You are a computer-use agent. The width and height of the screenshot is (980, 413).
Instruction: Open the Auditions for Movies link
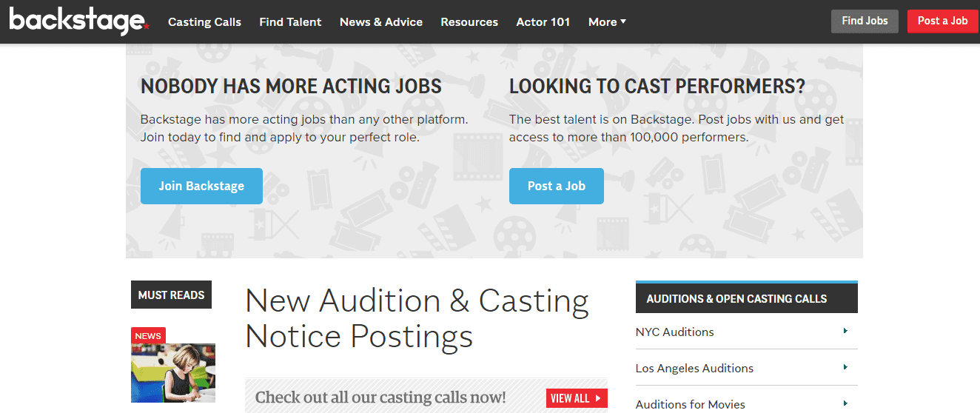(691, 404)
